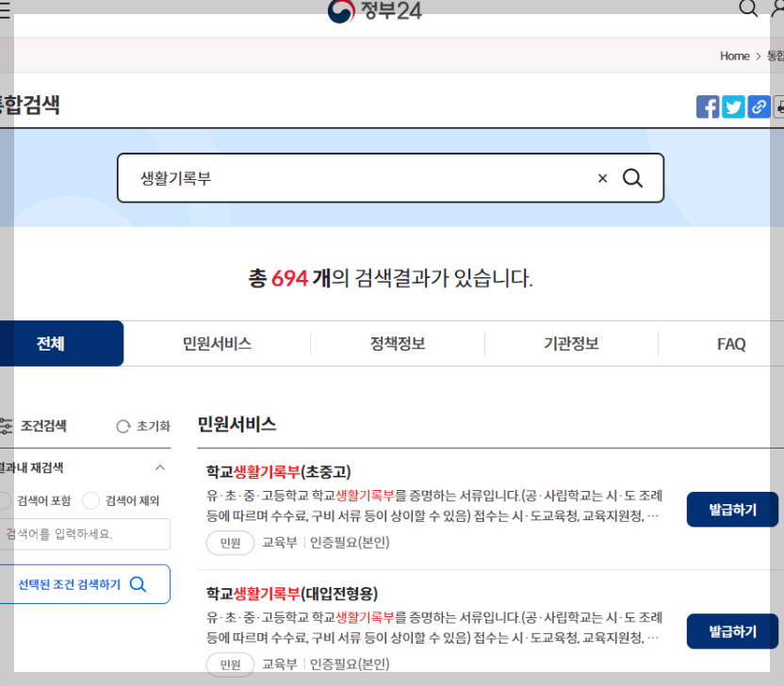Click 발급하기 for 학교생활기록부(초중고)
784x686 pixels.
pyautogui.click(x=732, y=509)
